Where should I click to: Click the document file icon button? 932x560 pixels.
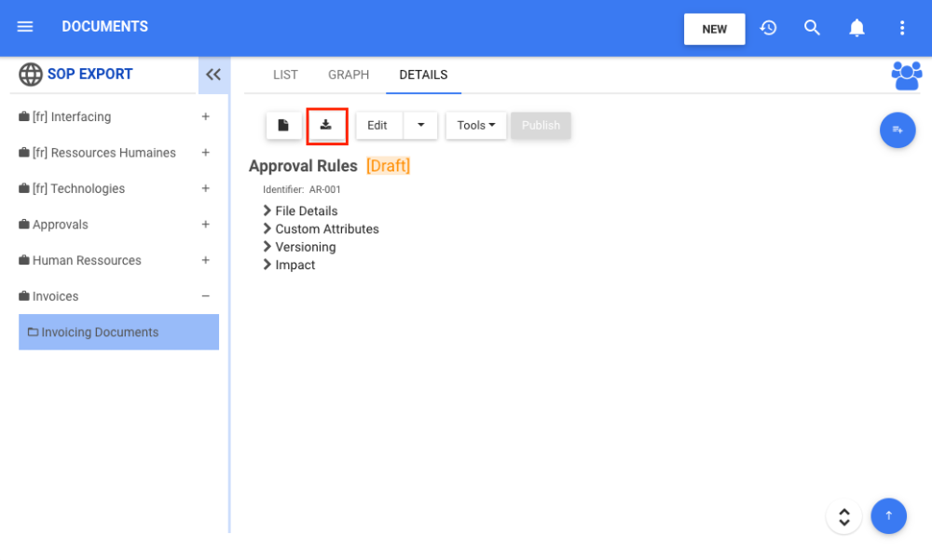[x=283, y=126]
